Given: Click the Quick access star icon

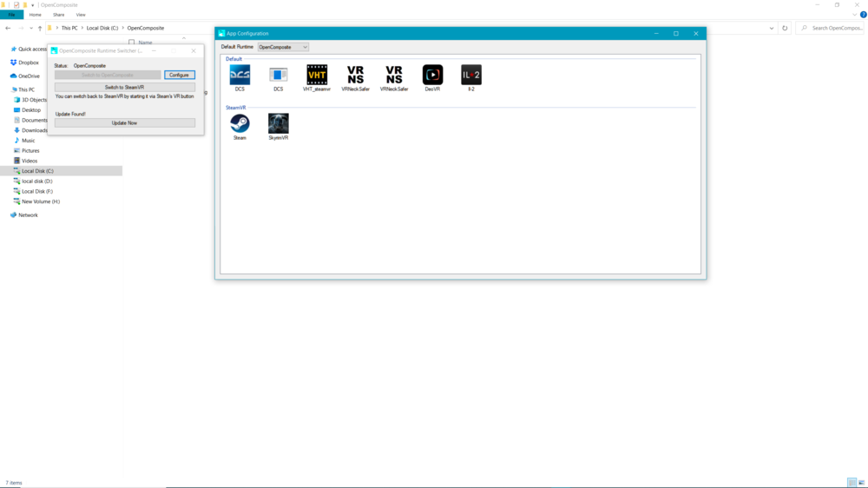Looking at the screenshot, I should (x=13, y=49).
